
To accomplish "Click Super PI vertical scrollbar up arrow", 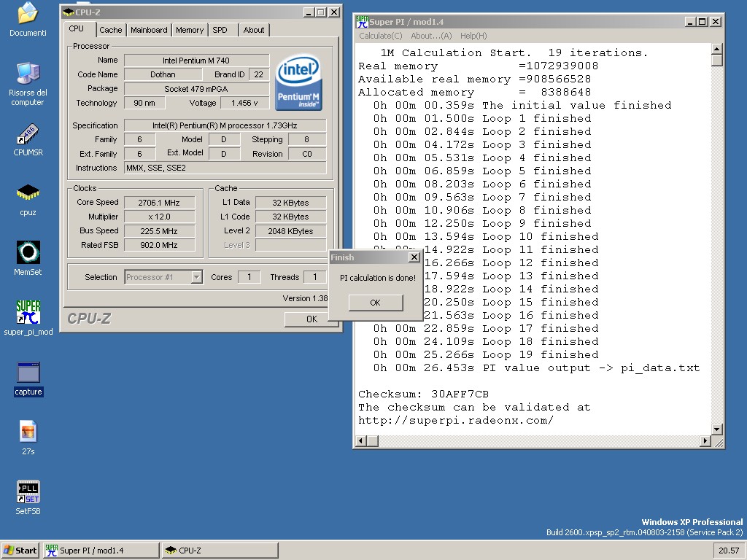I will pyautogui.click(x=717, y=49).
